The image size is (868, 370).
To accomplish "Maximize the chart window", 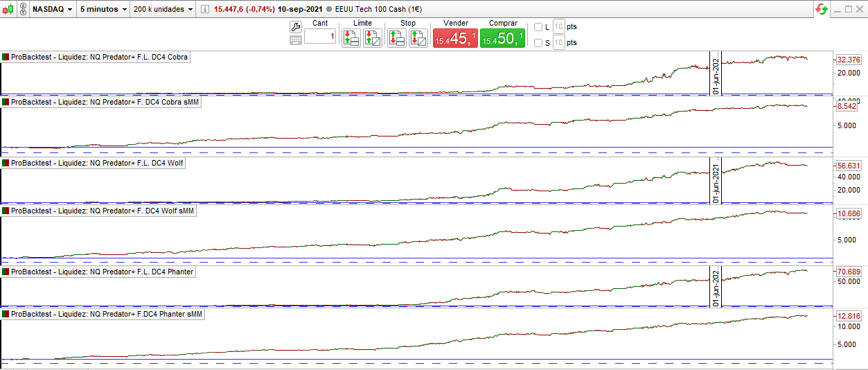I will click(849, 10).
